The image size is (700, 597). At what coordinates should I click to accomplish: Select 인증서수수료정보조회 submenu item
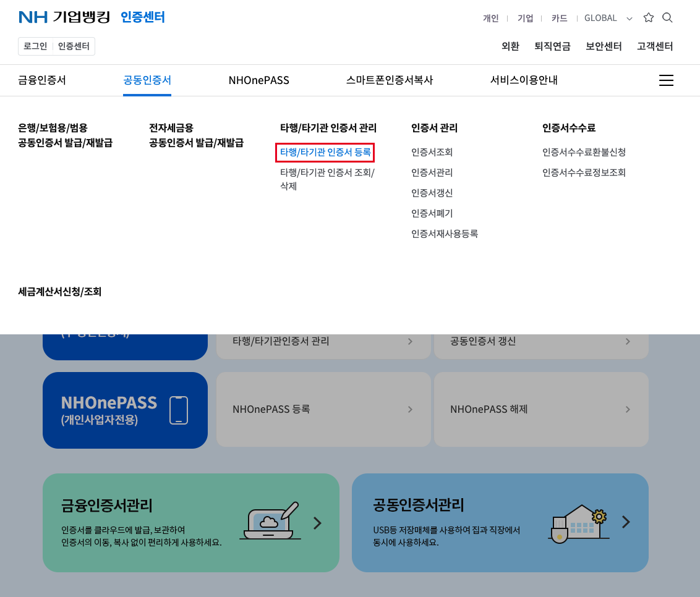click(584, 172)
